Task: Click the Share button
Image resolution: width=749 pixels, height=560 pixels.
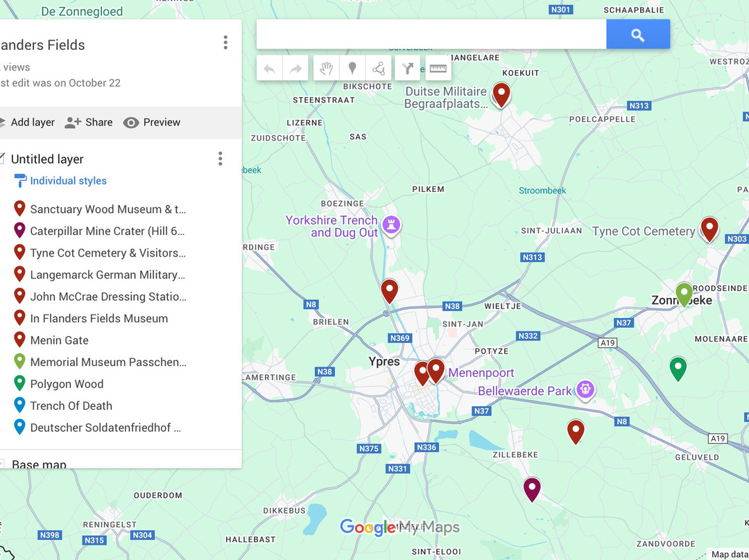Action: (89, 123)
